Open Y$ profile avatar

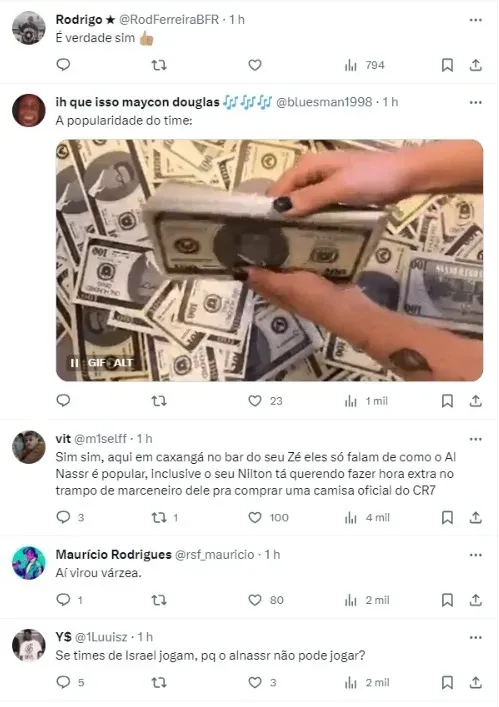[29, 645]
